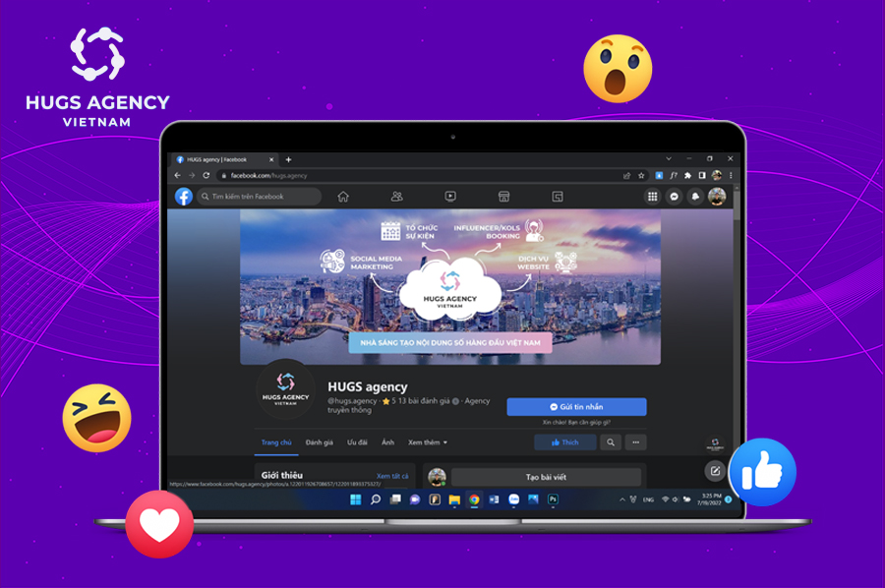The image size is (885, 588).
Task: Open the Friends icon in Facebook header
Action: [397, 197]
